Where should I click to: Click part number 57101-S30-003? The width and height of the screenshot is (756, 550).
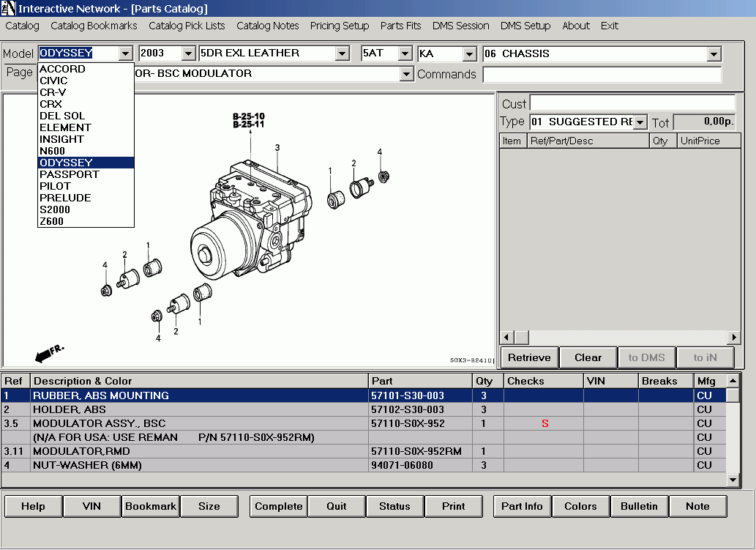pos(408,395)
